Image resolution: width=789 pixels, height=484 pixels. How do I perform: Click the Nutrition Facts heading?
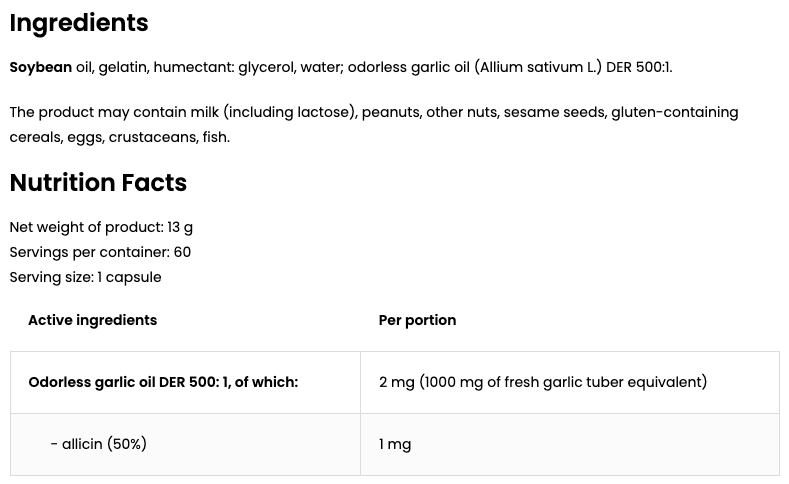click(x=98, y=183)
